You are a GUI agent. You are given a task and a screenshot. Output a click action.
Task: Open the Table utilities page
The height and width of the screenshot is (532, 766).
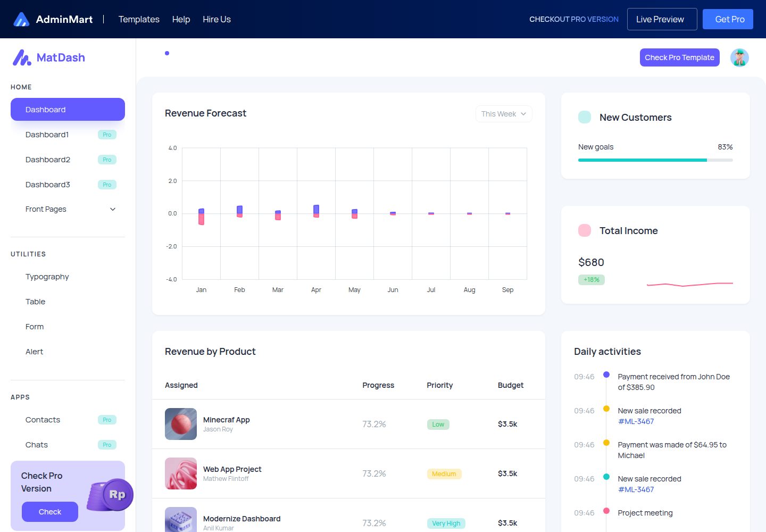pos(68,302)
